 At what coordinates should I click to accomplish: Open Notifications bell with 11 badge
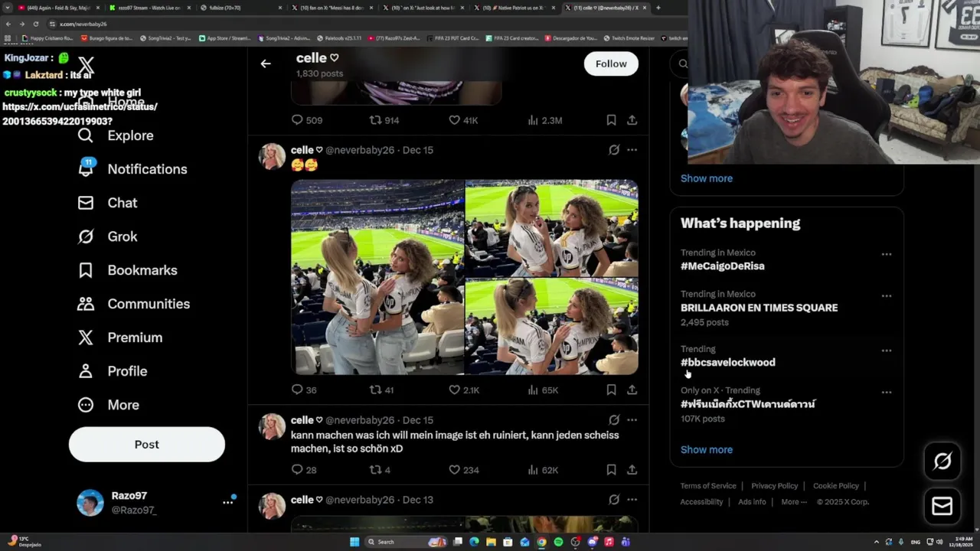pos(86,168)
